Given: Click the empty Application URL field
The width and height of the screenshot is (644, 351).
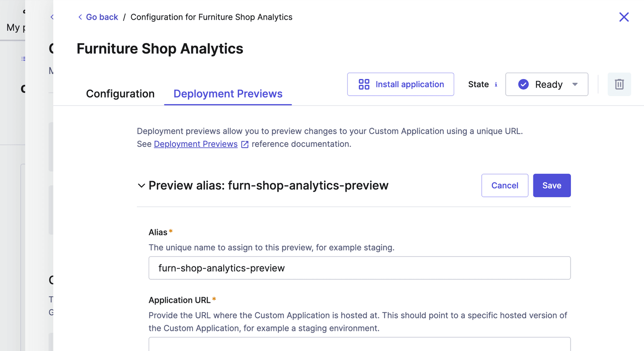Looking at the screenshot, I should [x=359, y=345].
